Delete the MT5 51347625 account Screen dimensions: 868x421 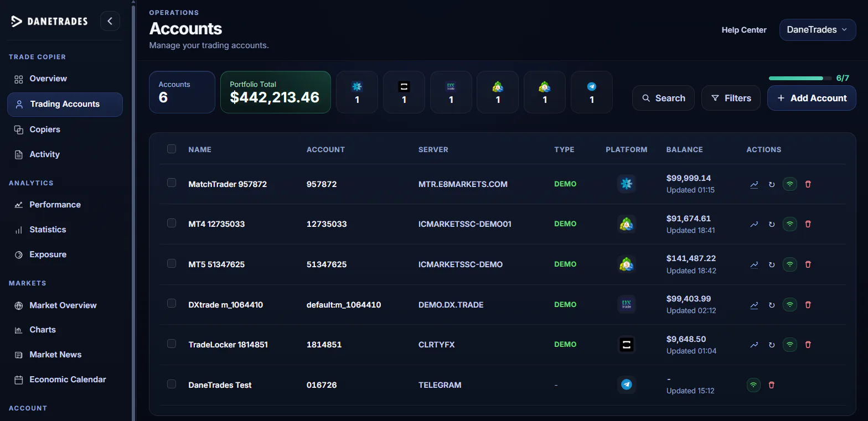[808, 264]
